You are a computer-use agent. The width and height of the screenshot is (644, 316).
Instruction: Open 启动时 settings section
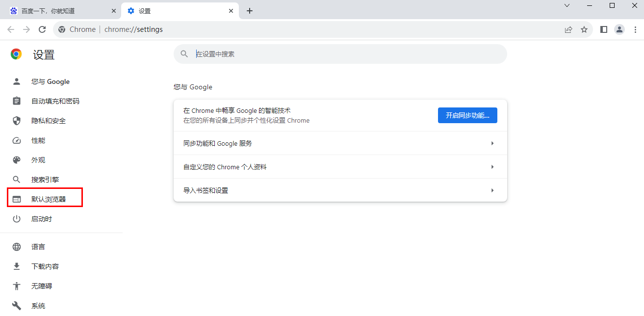[x=42, y=219]
